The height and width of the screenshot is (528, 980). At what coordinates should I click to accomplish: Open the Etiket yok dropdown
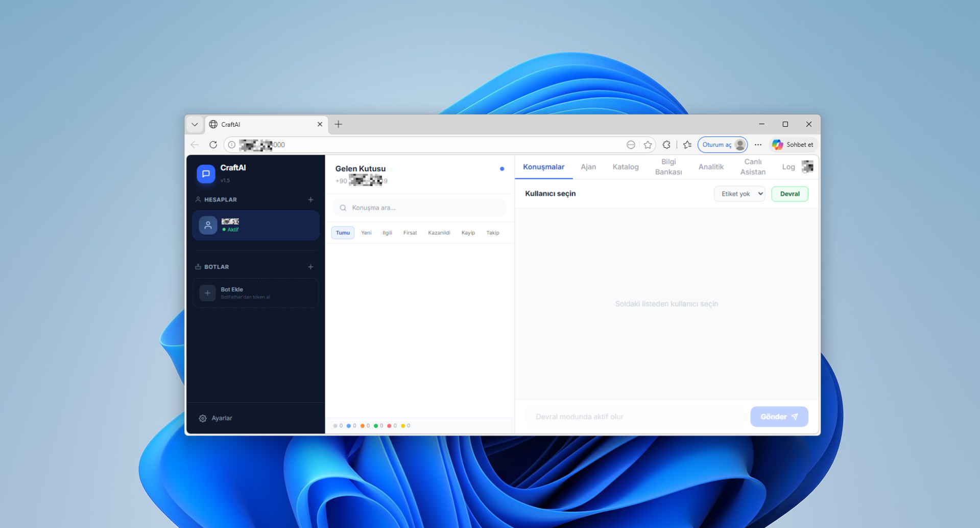[739, 194]
